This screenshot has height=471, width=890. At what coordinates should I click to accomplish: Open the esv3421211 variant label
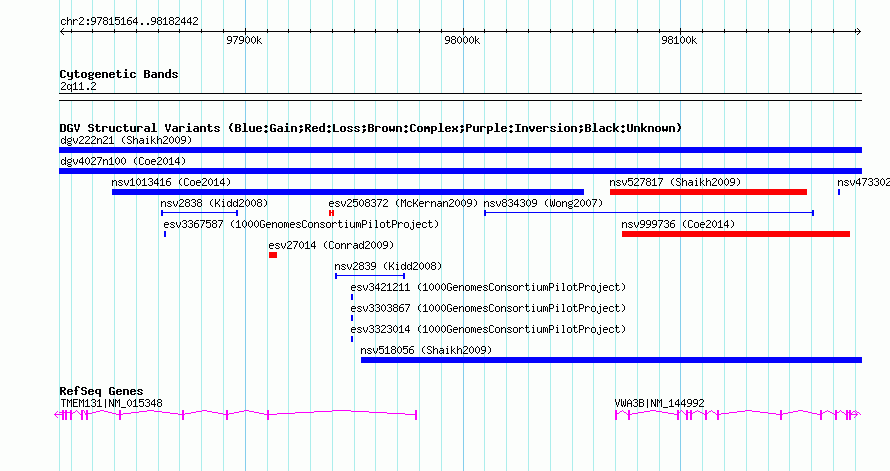point(488,287)
